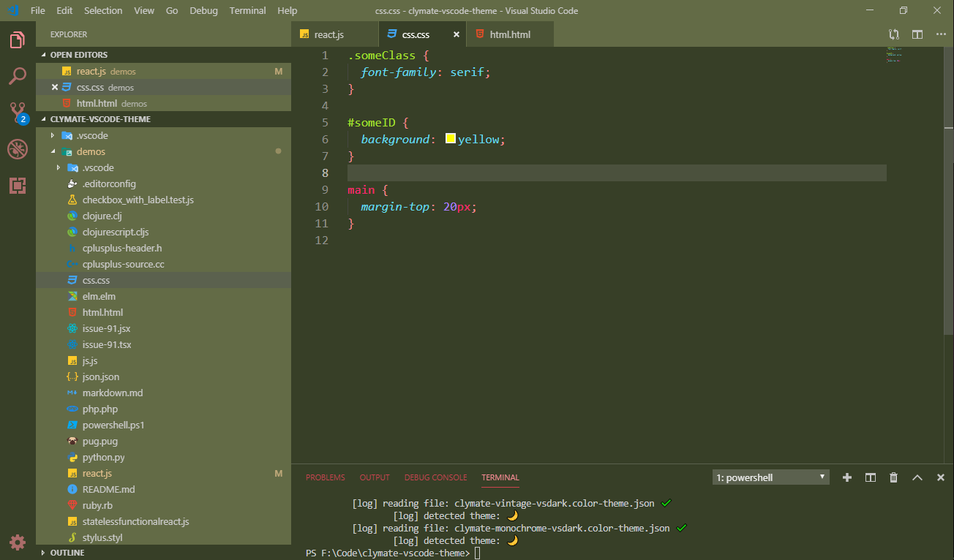Open checkbox_with_label.test.js file

(164, 200)
